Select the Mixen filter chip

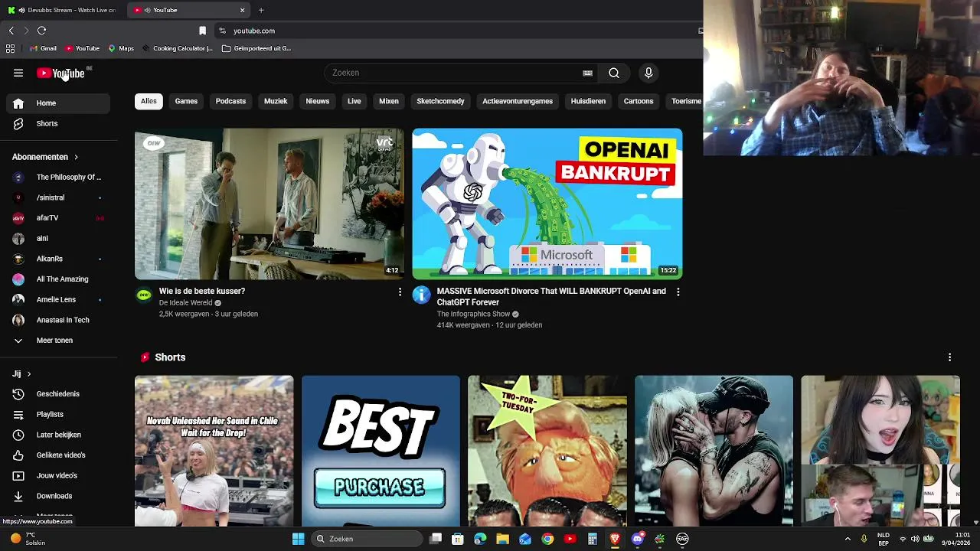point(389,101)
